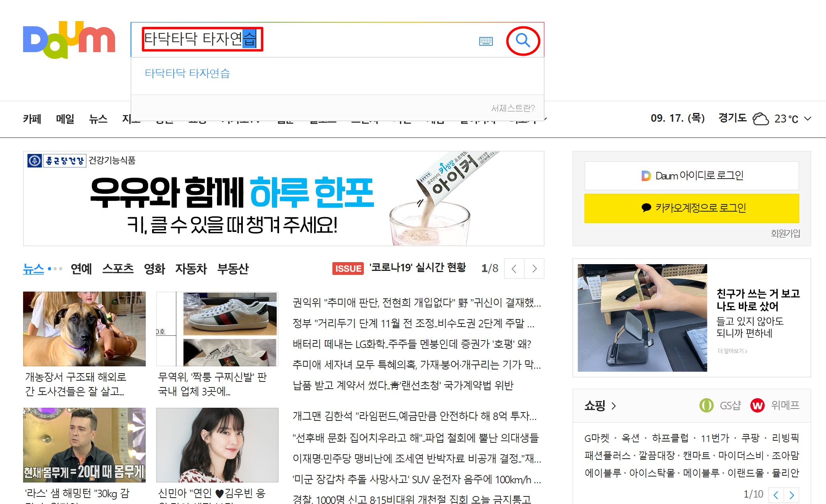Open the dog photo news thumbnail
This screenshot has height=504, width=826.
[x=84, y=329]
